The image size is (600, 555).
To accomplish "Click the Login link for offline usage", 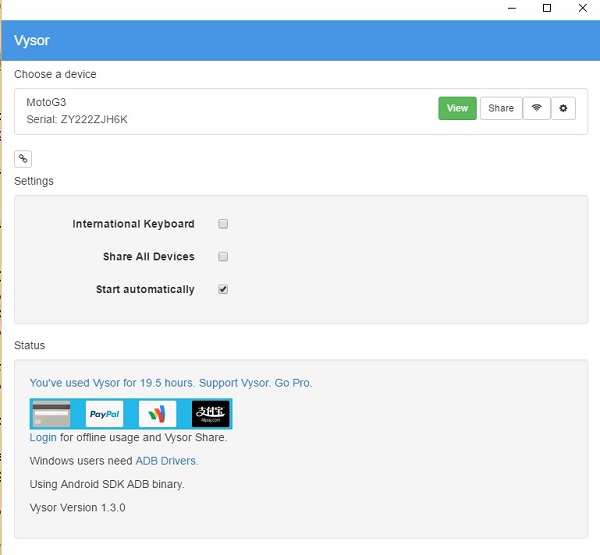I will [43, 437].
